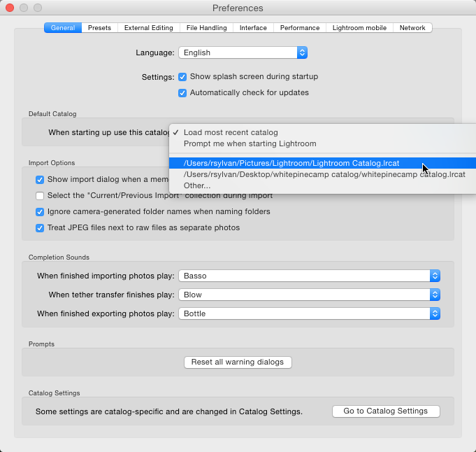Open the exporting sound dropdown showing Bottle
This screenshot has height=452, width=476.
310,313
